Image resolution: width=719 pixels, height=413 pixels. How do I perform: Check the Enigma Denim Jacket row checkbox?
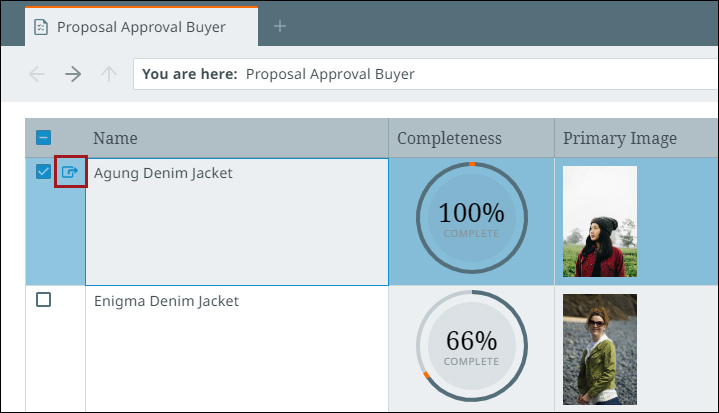pos(43,300)
